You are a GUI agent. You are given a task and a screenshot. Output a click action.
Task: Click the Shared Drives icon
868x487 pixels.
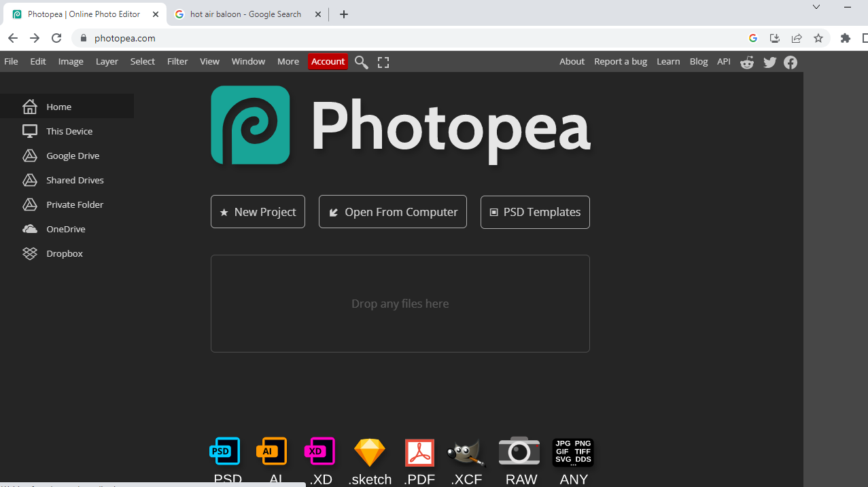(29, 180)
